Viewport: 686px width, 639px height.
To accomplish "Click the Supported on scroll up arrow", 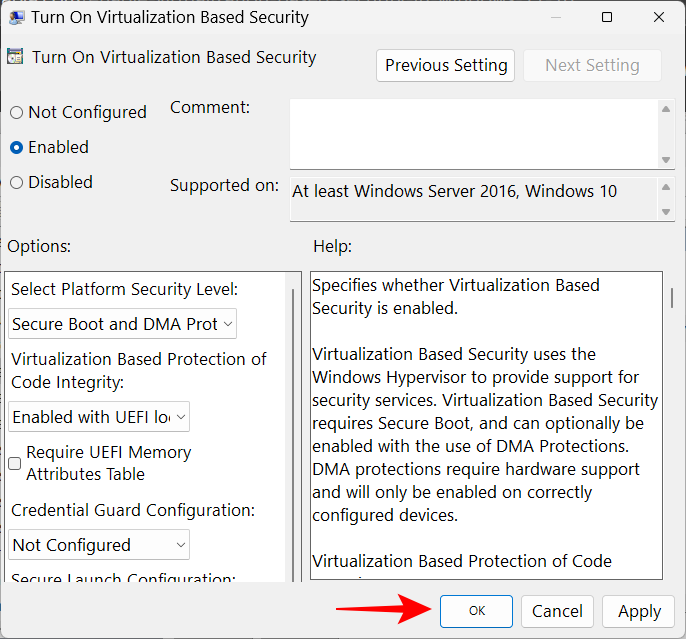I will pos(666,186).
